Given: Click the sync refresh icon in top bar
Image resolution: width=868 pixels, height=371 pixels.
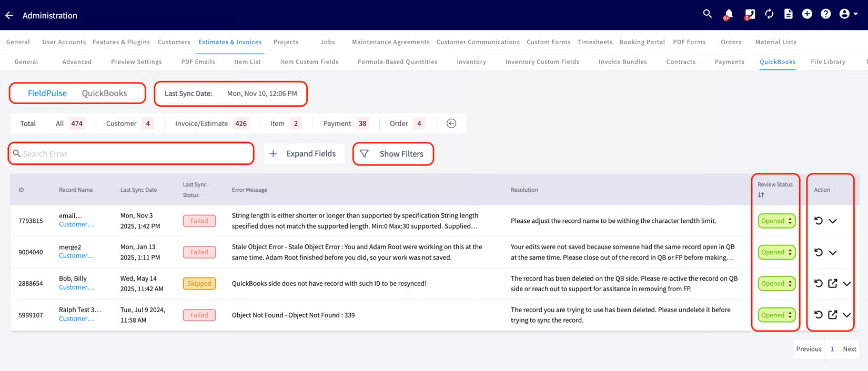Looking at the screenshot, I should [x=769, y=14].
